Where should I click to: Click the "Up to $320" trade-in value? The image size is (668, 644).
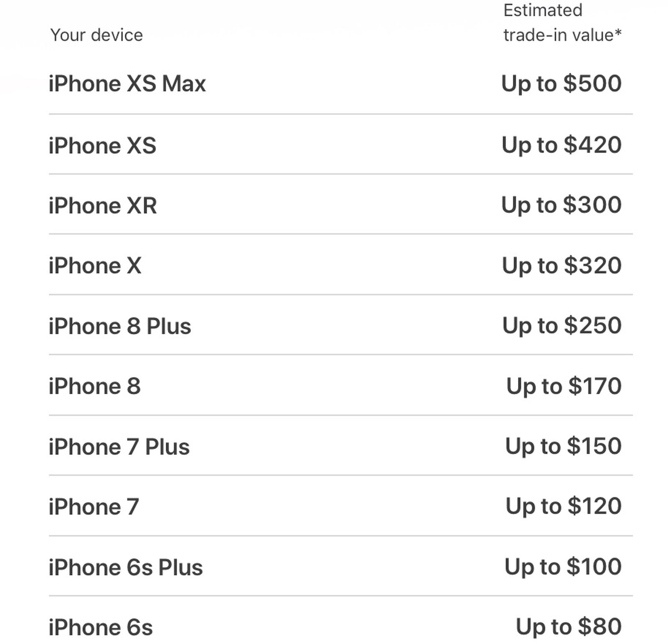pyautogui.click(x=562, y=266)
